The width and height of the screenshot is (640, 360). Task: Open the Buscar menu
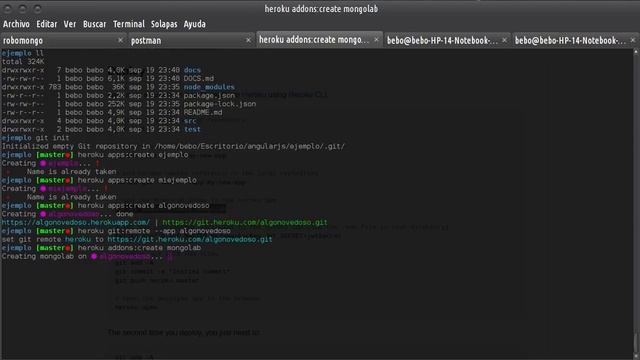[95, 24]
